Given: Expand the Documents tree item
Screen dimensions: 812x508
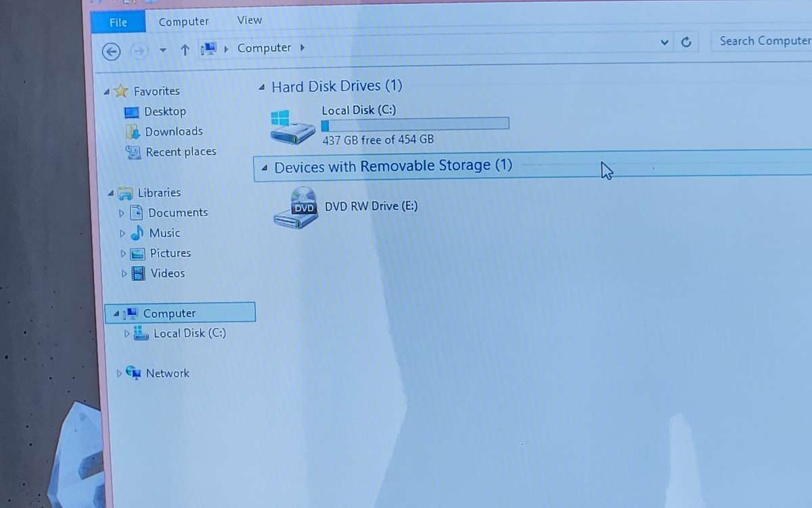Looking at the screenshot, I should point(122,212).
